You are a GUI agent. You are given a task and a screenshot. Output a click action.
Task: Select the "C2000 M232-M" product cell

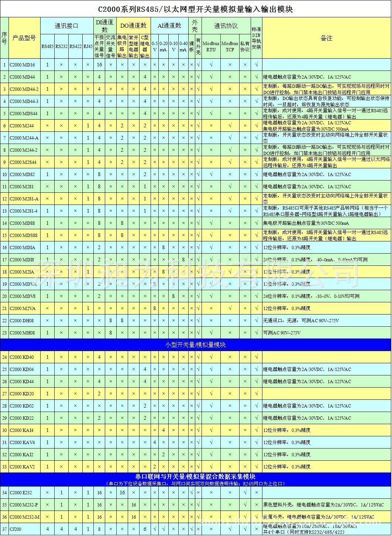tap(24, 517)
